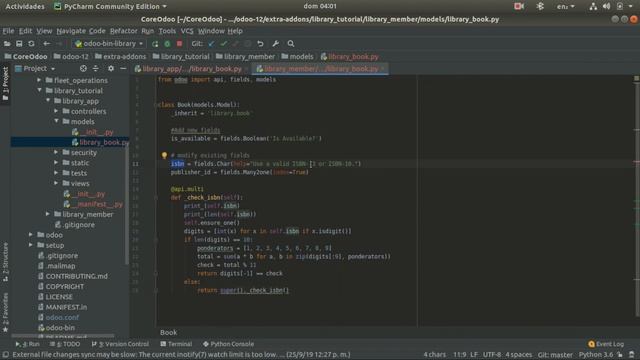Click the Git commit checkmark icon

coord(223,44)
